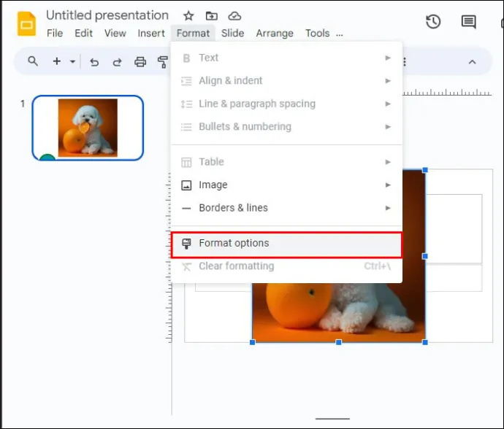This screenshot has height=429, width=504.
Task: Click bottom-right resize handle of image
Action: pos(425,342)
